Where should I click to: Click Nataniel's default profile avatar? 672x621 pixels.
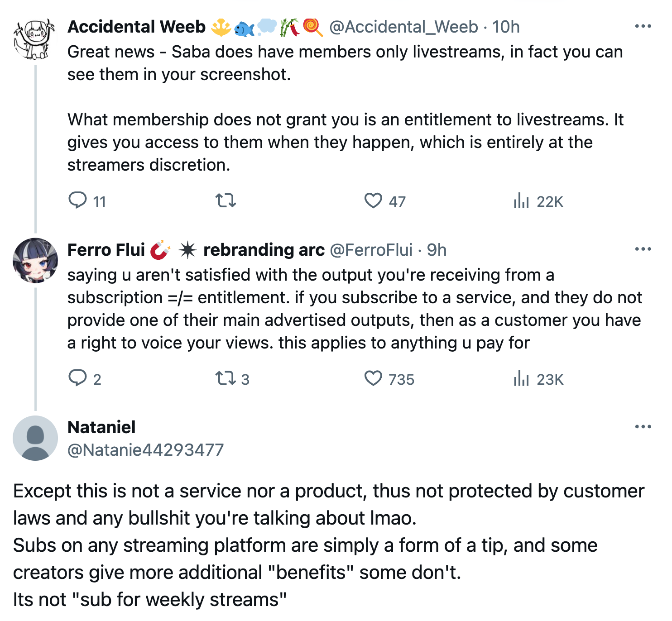(x=35, y=438)
